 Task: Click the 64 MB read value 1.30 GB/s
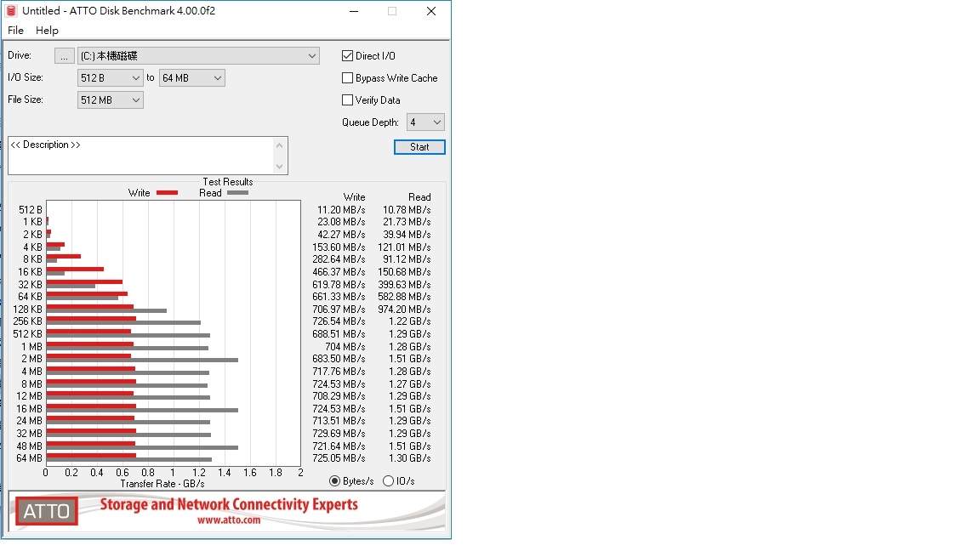410,458
